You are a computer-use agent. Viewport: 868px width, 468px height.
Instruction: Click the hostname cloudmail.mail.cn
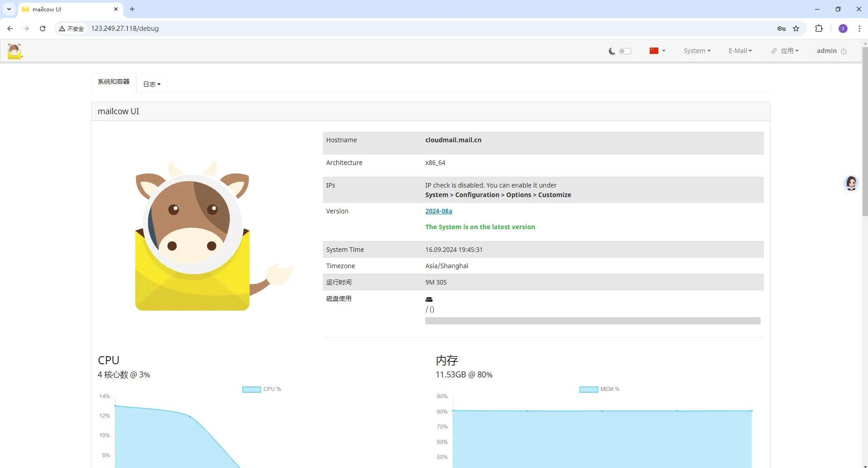[453, 140]
